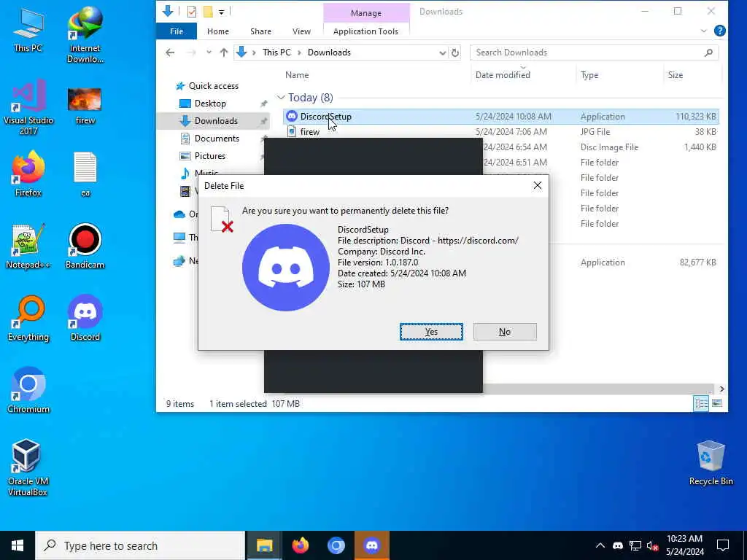747x560 pixels.
Task: Collapse the Today (8) group
Action: point(281,98)
